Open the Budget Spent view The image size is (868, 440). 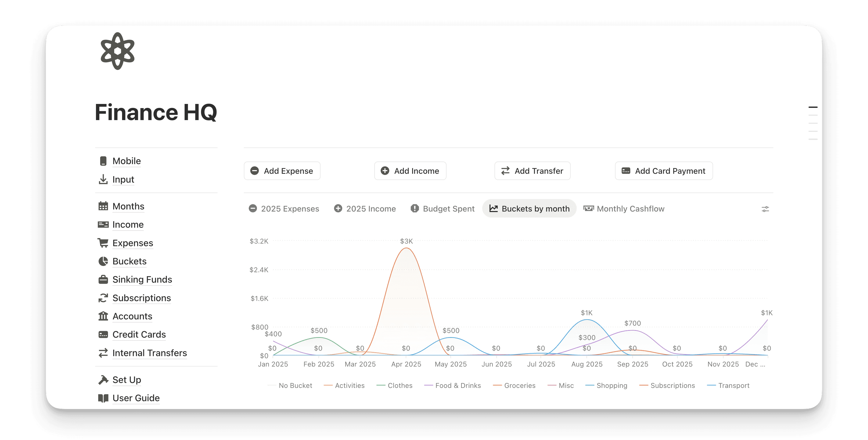click(x=442, y=209)
